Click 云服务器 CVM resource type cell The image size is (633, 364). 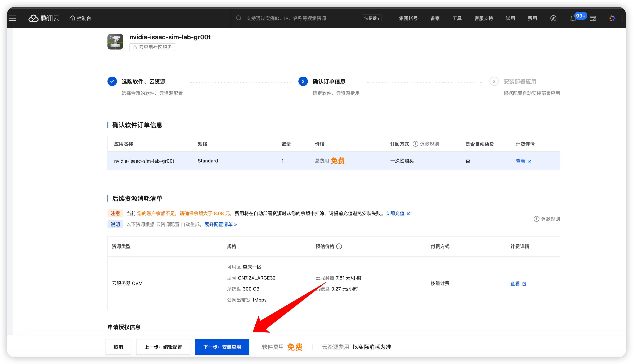click(x=127, y=283)
